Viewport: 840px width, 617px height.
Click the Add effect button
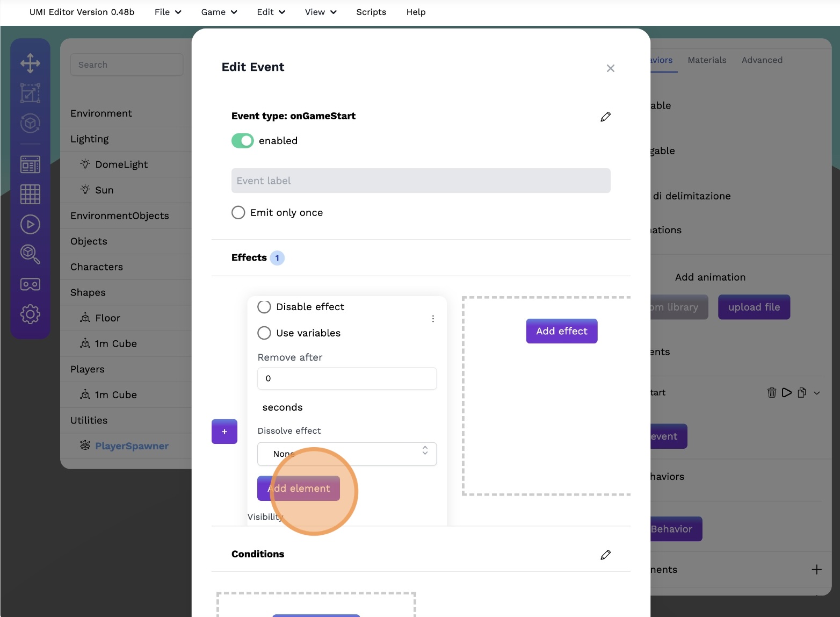(x=561, y=331)
